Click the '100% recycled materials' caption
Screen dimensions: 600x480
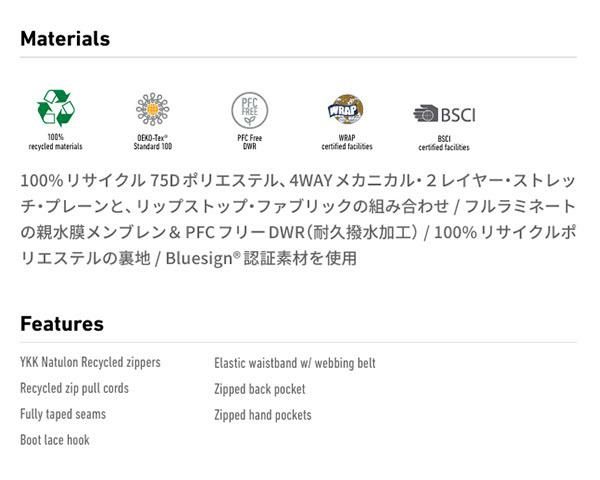(x=55, y=142)
